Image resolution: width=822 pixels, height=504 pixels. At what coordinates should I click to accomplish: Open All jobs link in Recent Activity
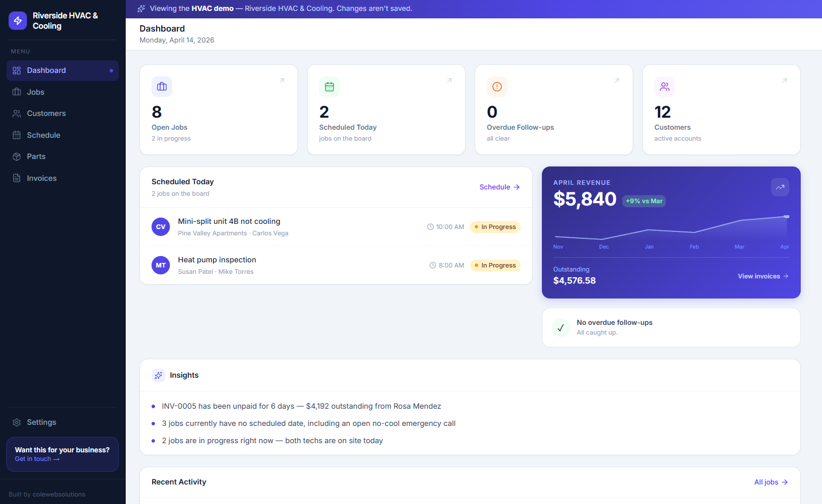pyautogui.click(x=771, y=482)
